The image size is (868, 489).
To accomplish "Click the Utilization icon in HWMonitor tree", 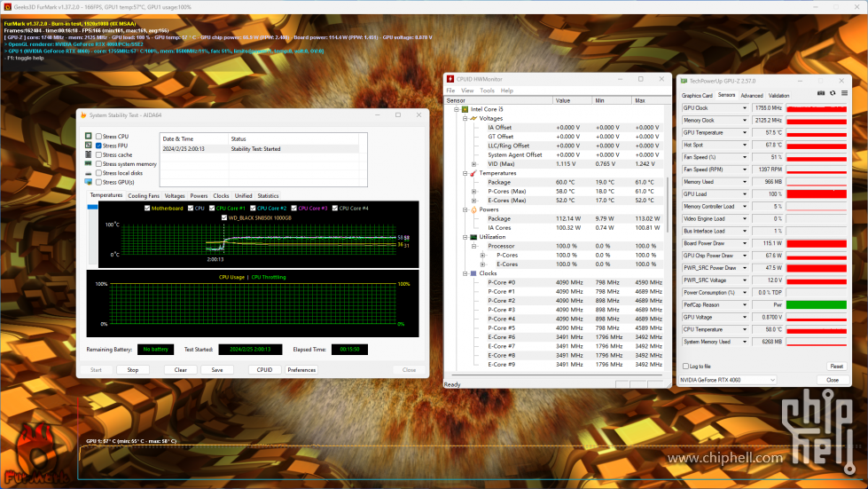I will [473, 237].
